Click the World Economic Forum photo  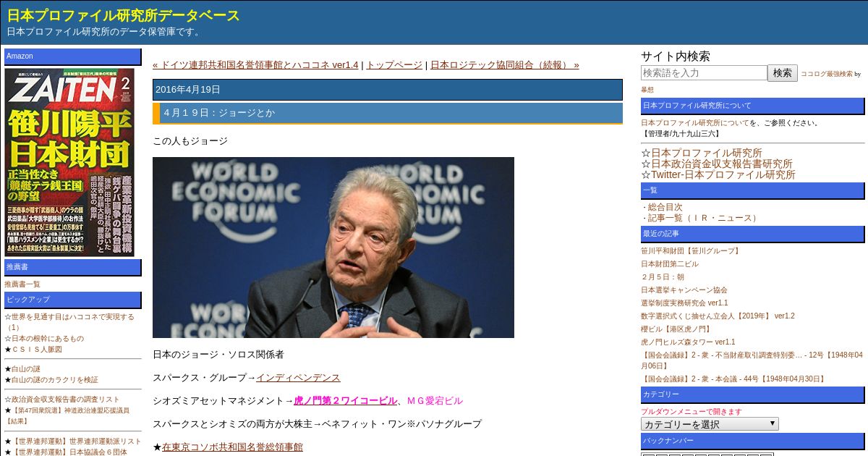click(333, 248)
